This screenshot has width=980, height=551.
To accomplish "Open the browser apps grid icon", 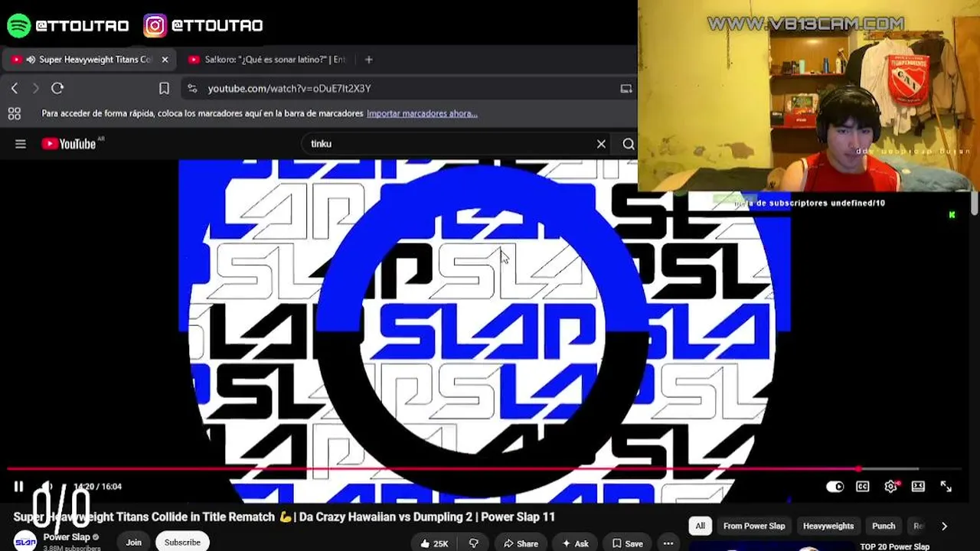I will [x=14, y=113].
